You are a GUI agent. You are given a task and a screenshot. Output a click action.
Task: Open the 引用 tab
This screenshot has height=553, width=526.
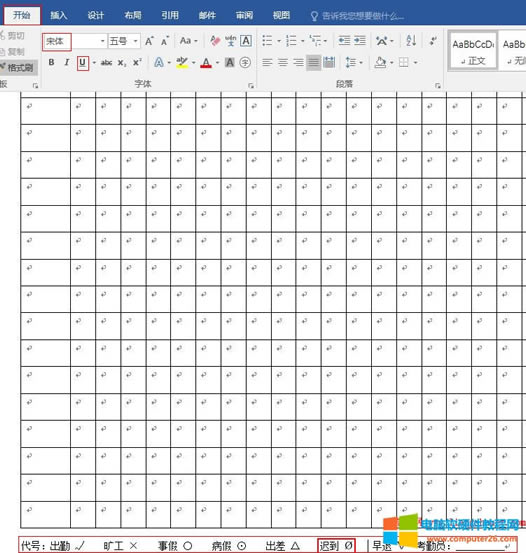pos(170,15)
